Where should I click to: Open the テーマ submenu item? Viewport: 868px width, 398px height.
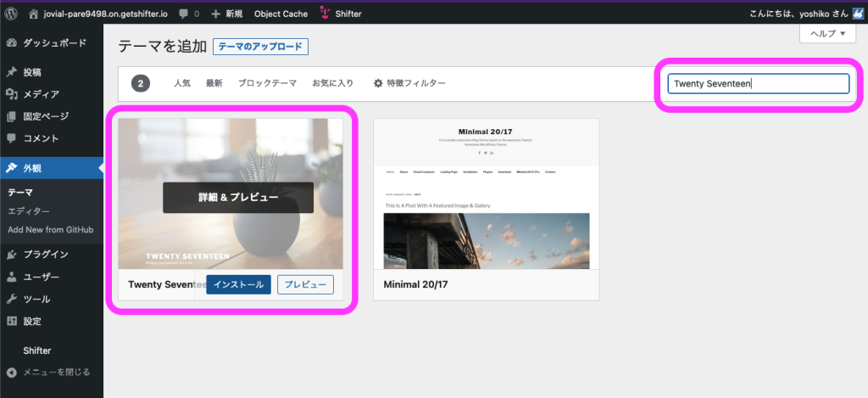pos(20,193)
